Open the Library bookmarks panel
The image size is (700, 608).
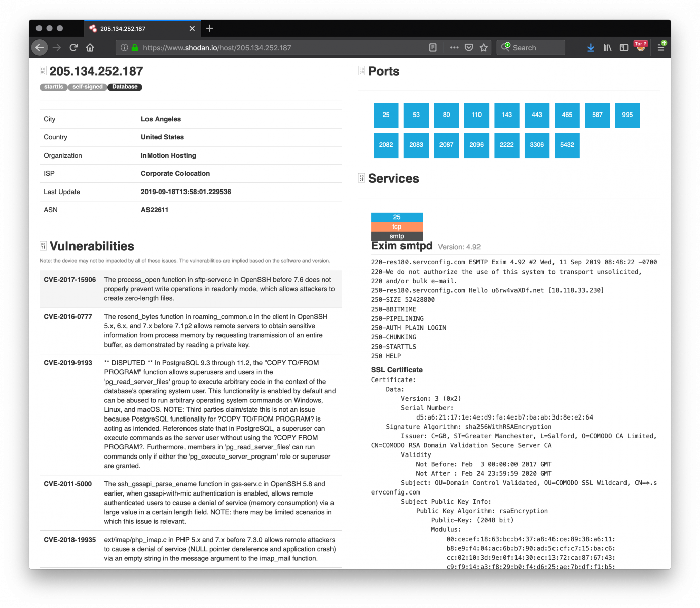coord(607,48)
